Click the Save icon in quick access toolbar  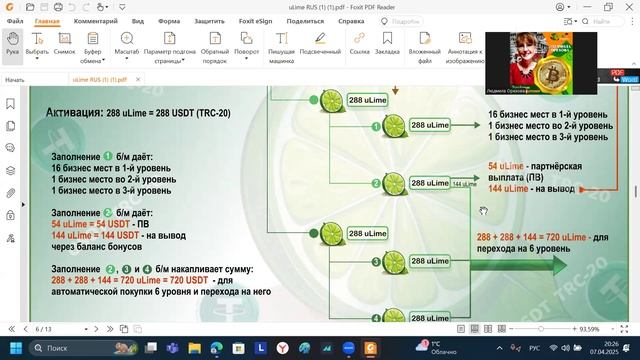[x=44, y=7]
